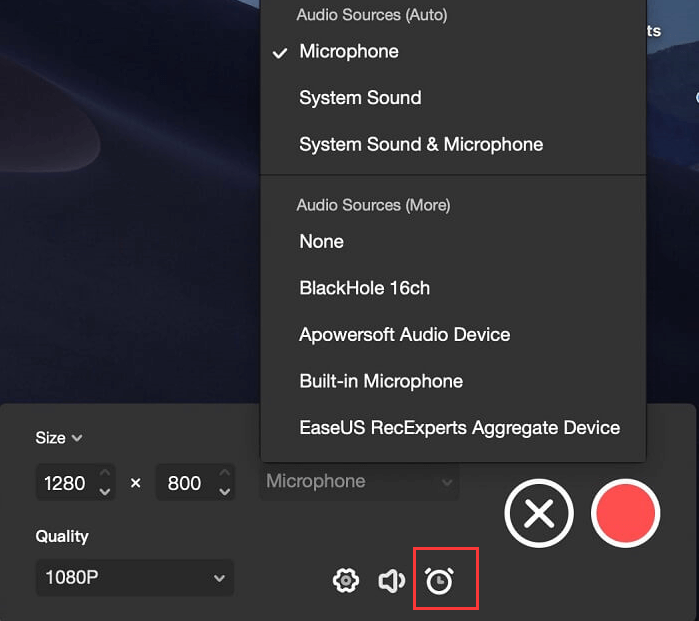Select Microphone audio source

[x=453, y=51]
